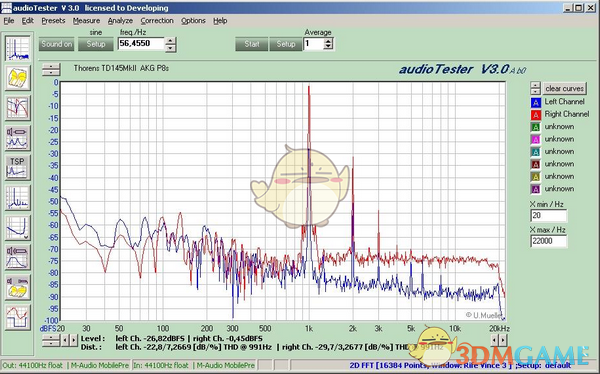
Task: Open the Edit menu
Action: click(28, 21)
